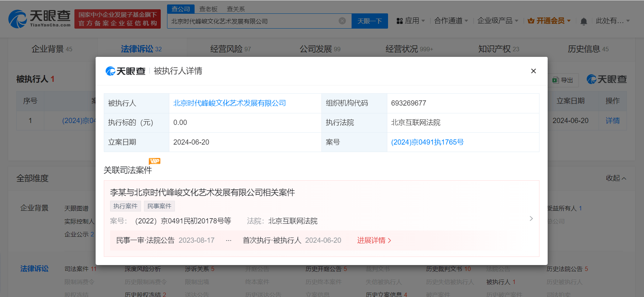The height and width of the screenshot is (297, 644).
Task: Open the 企业级产品 dropdown
Action: (x=498, y=21)
